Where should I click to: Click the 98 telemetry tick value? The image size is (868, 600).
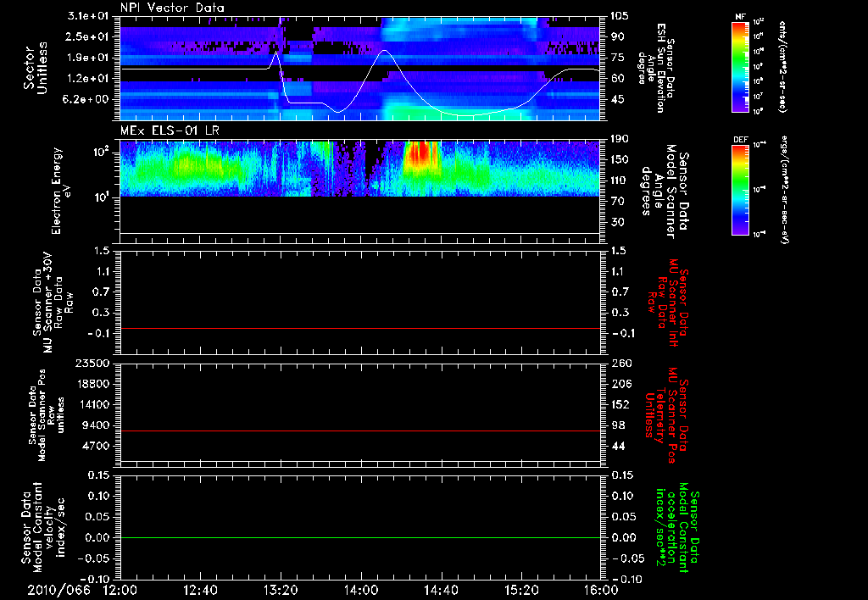click(618, 425)
